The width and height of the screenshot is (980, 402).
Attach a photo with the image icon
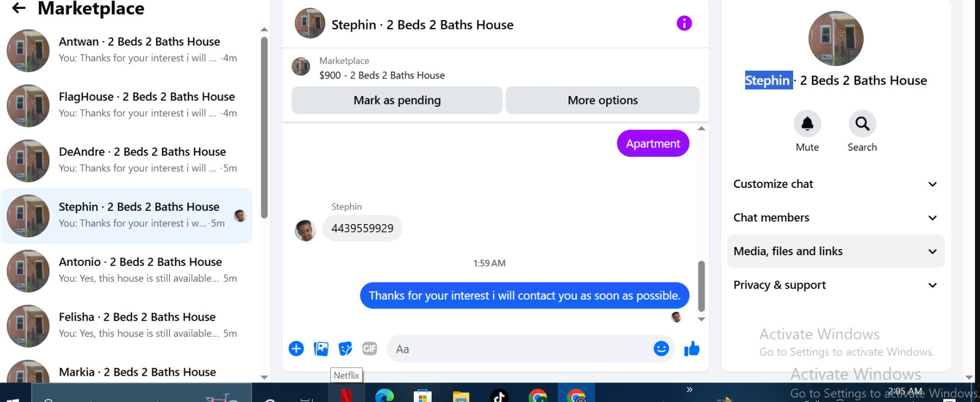[x=321, y=349]
